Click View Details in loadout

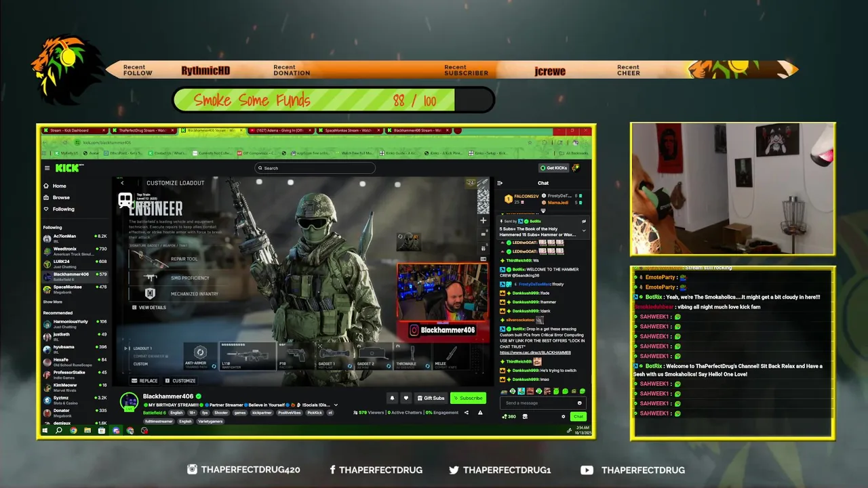click(x=149, y=308)
